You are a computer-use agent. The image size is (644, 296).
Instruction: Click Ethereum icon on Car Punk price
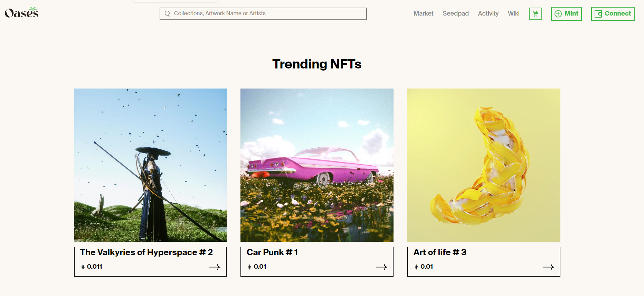(249, 267)
